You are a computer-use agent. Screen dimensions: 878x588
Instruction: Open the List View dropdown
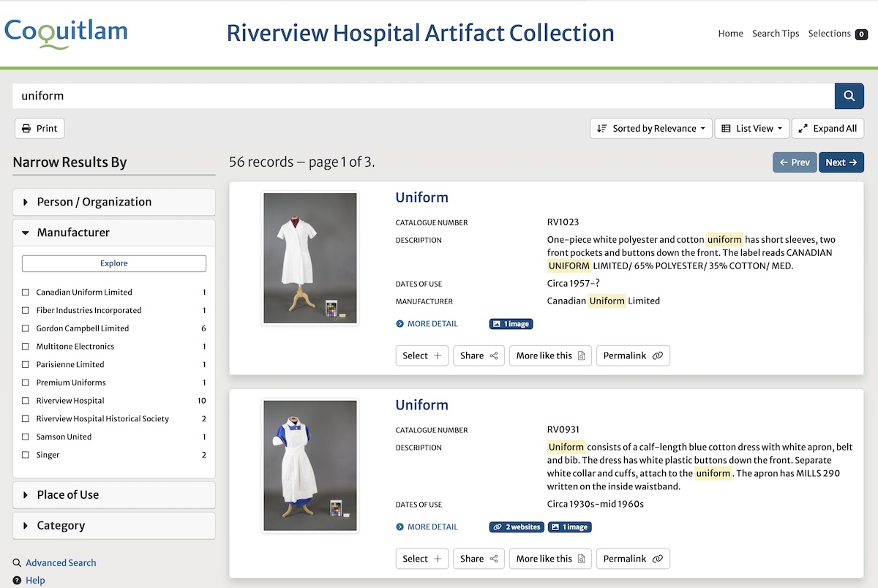point(751,129)
